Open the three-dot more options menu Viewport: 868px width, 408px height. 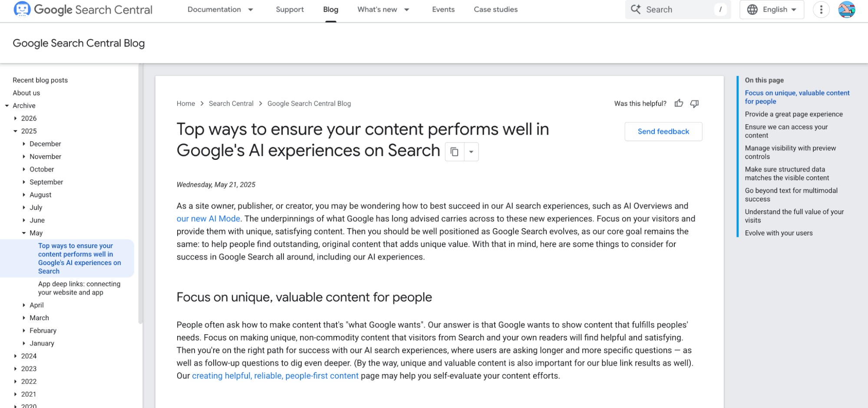point(821,10)
